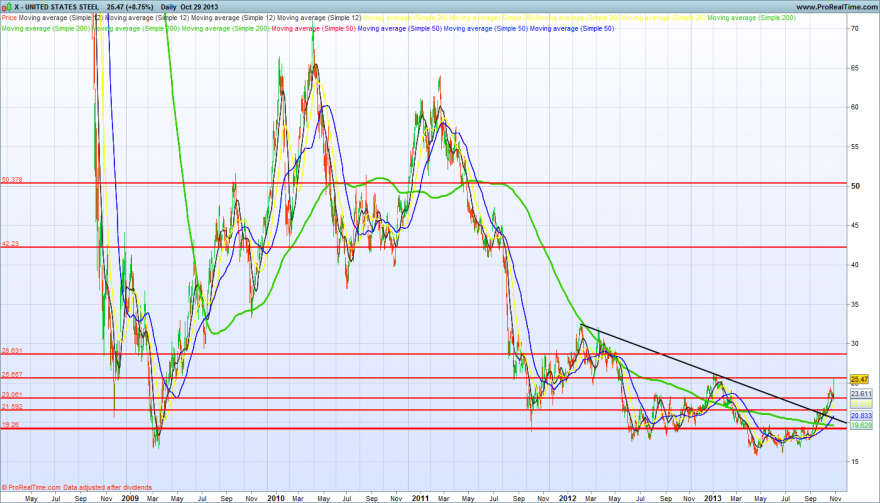Click the candlestick chart icon in title bar

5,7
